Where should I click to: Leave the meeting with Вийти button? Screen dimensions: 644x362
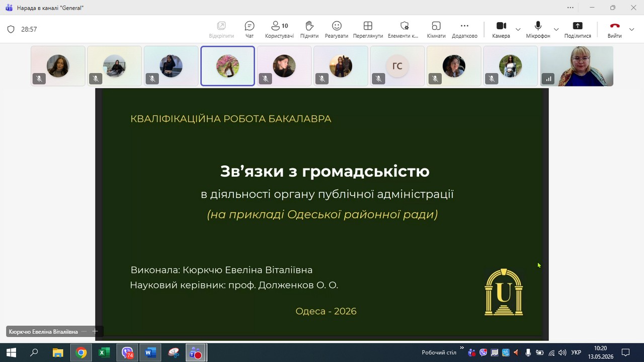tap(614, 30)
